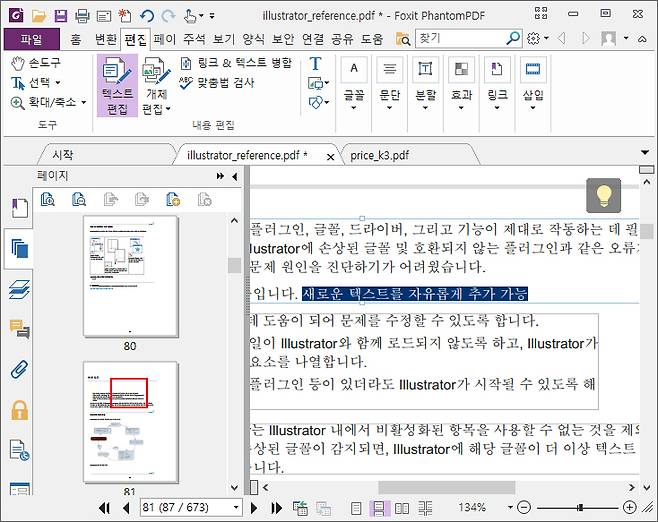Open the 134% zoom level dropdown

[510, 507]
